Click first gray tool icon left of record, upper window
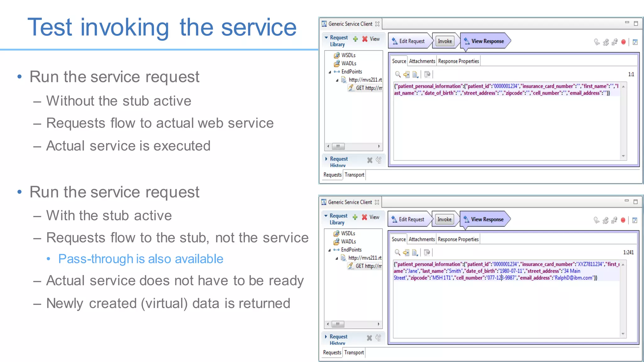 pos(597,42)
